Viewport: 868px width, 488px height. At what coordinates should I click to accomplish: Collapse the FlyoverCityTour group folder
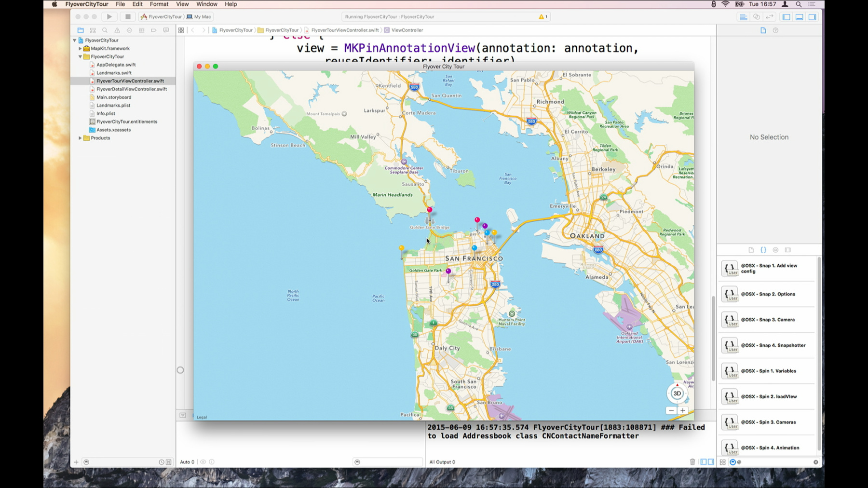tap(80, 57)
